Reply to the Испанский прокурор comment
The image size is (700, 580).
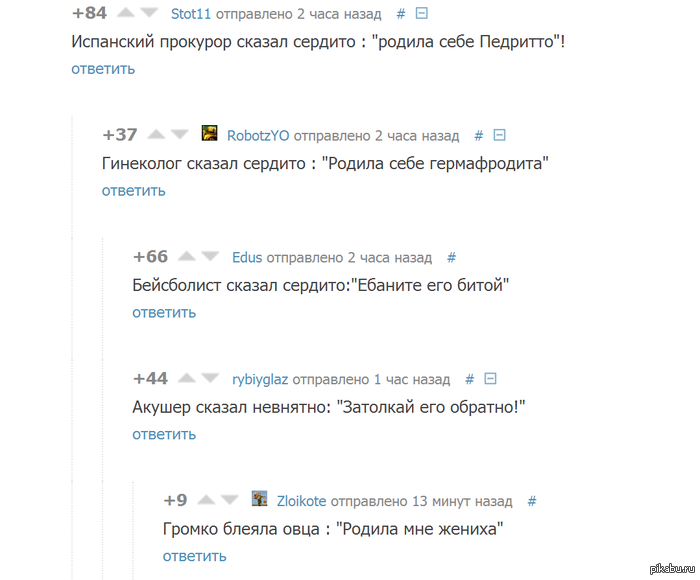click(103, 69)
